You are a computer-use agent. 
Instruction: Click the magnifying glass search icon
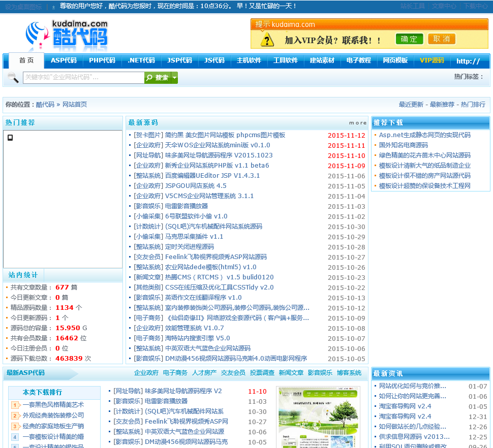13,77
